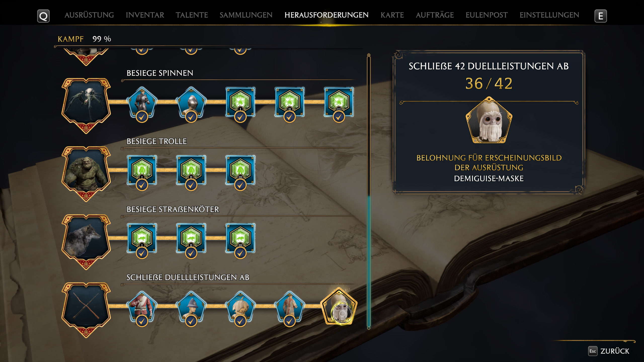Select the spider category shield icon

[86, 106]
